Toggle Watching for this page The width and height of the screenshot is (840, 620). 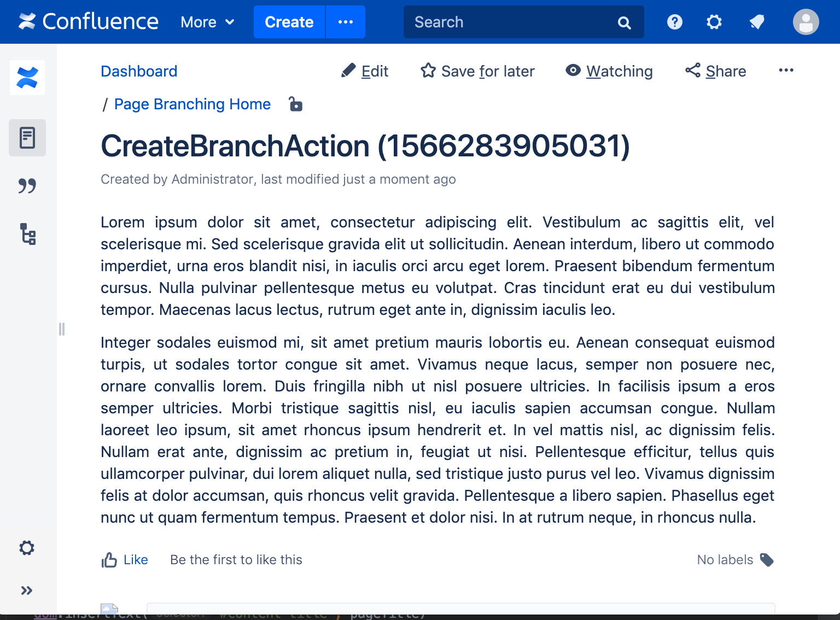pyautogui.click(x=609, y=71)
